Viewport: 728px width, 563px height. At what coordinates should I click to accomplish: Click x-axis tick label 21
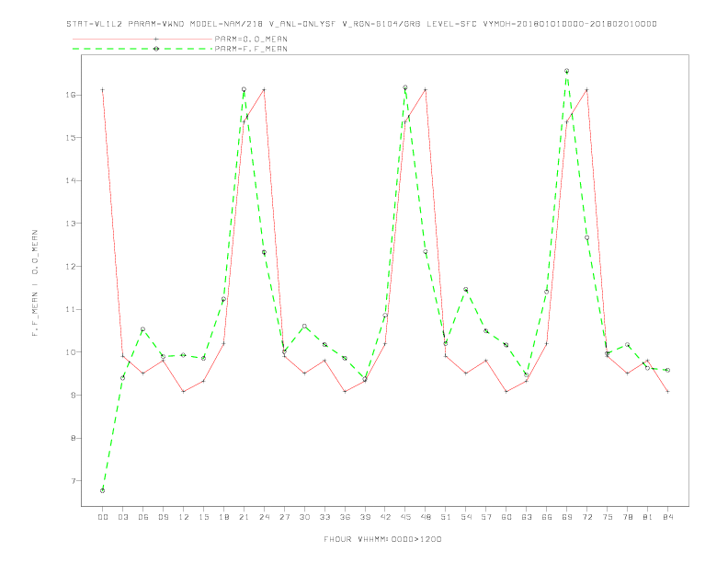click(244, 517)
